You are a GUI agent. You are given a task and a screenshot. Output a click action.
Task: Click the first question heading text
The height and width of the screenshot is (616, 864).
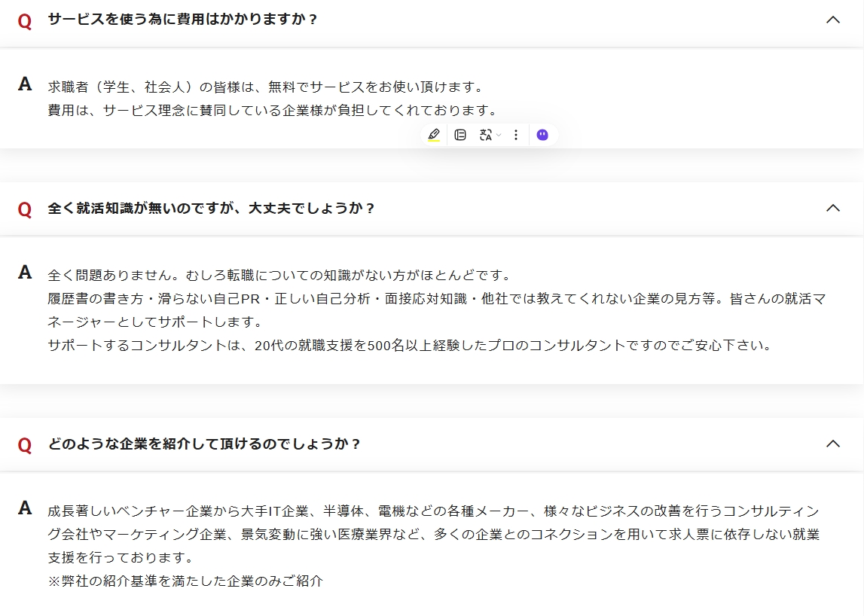(182, 20)
